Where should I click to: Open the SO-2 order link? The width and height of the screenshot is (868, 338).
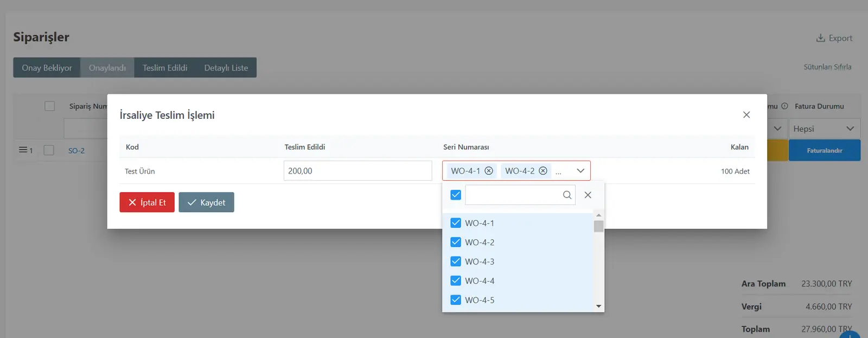pos(76,151)
